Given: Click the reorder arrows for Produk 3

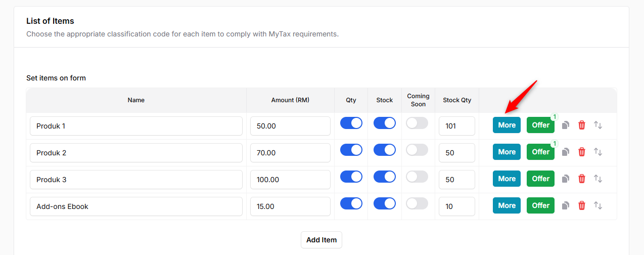Looking at the screenshot, I should pyautogui.click(x=598, y=179).
